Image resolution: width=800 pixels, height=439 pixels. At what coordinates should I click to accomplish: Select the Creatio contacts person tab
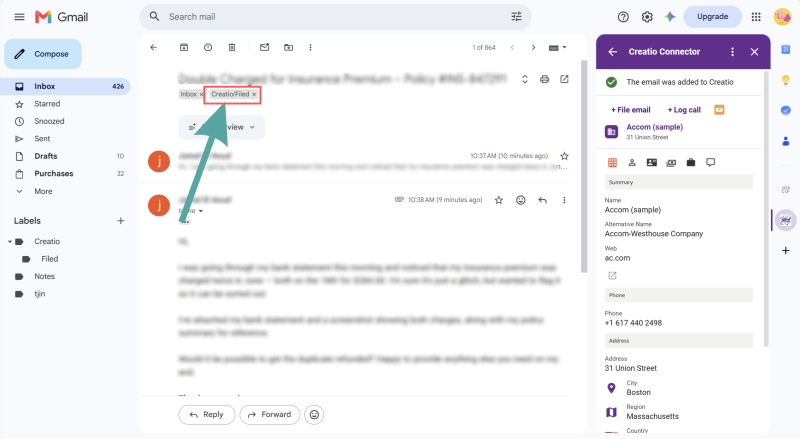(x=632, y=162)
